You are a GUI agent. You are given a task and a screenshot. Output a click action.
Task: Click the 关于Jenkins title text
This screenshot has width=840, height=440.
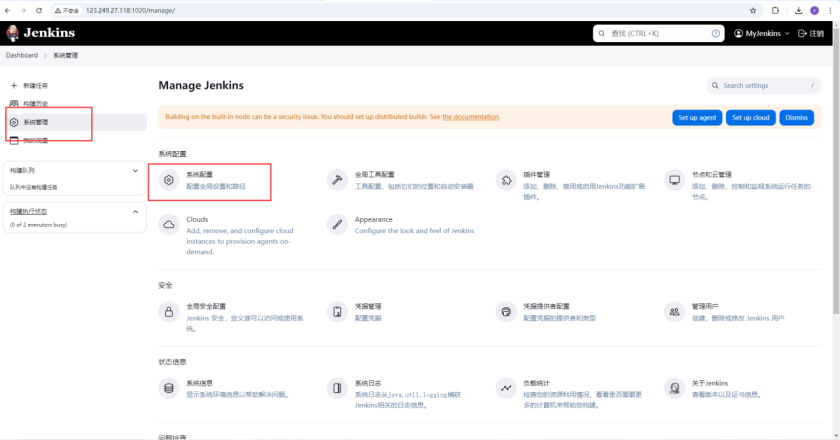710,383
